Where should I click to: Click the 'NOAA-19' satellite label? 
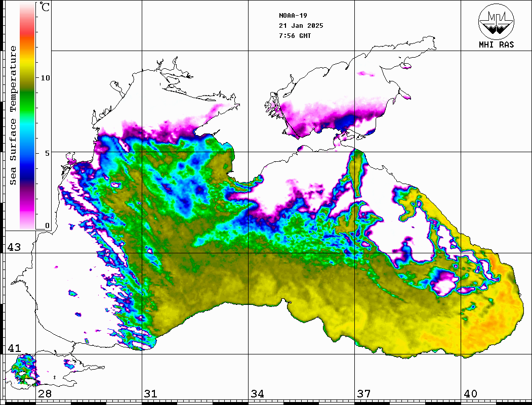point(293,15)
